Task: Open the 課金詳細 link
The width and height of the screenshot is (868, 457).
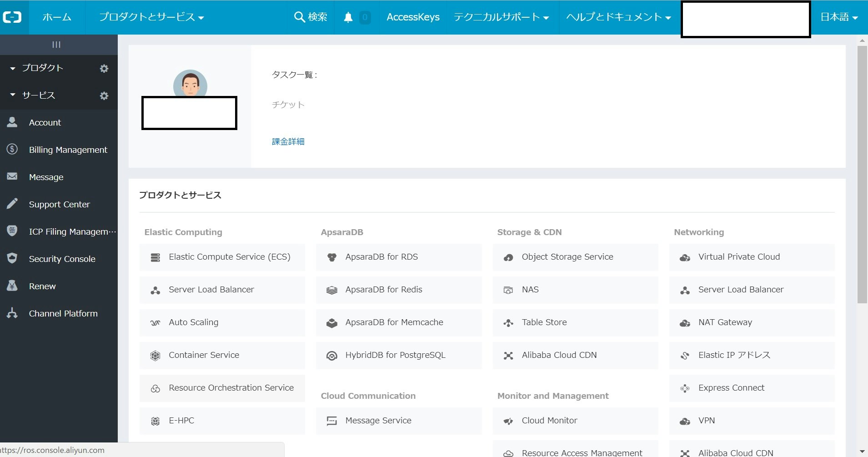Action: pos(288,141)
